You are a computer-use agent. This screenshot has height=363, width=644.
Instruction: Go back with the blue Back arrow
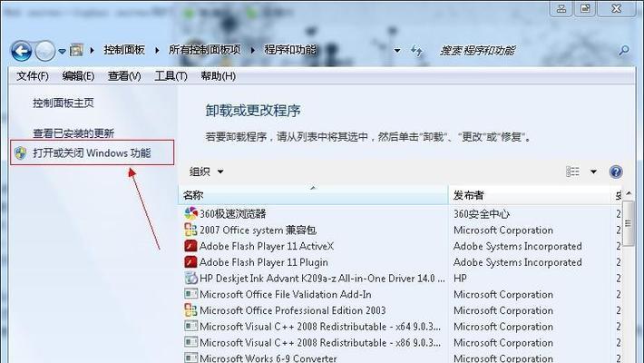tap(22, 51)
